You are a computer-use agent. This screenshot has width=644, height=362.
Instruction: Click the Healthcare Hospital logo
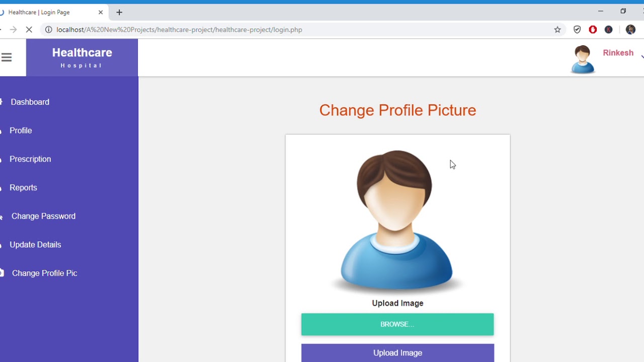82,58
